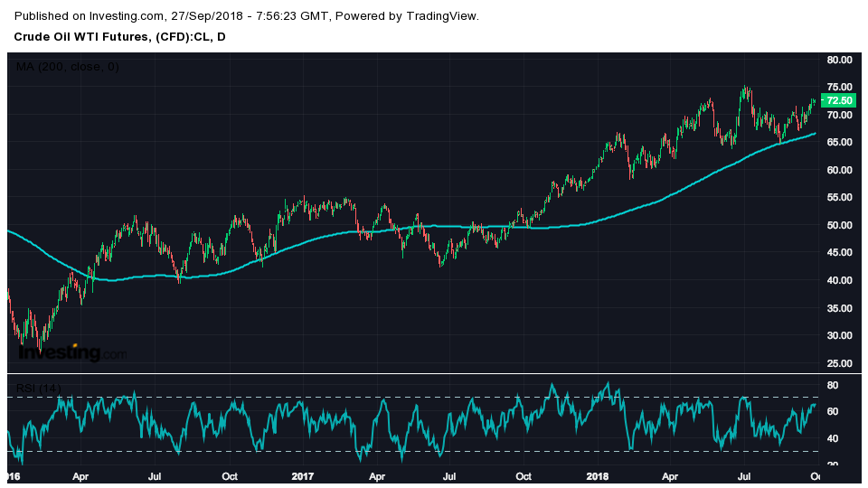The image size is (868, 488).
Task: Click the 25.00 price axis label
Action: click(x=840, y=364)
